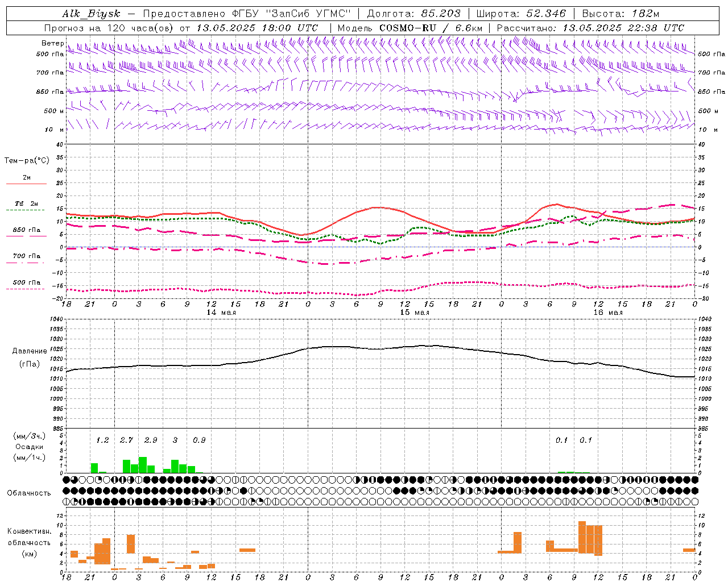The width and height of the screenshot is (728, 582).
Task: Click the 500 гПа temperature legend entry
Action: point(27,282)
